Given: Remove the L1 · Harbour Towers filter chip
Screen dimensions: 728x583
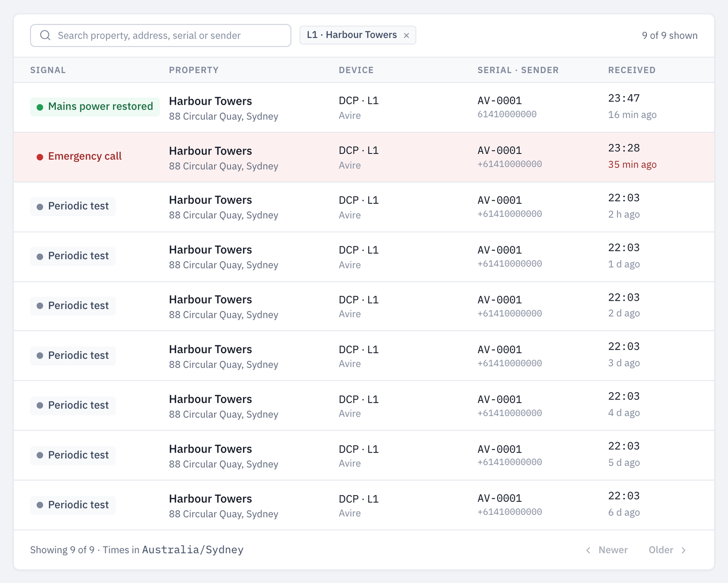Looking at the screenshot, I should (x=407, y=35).
